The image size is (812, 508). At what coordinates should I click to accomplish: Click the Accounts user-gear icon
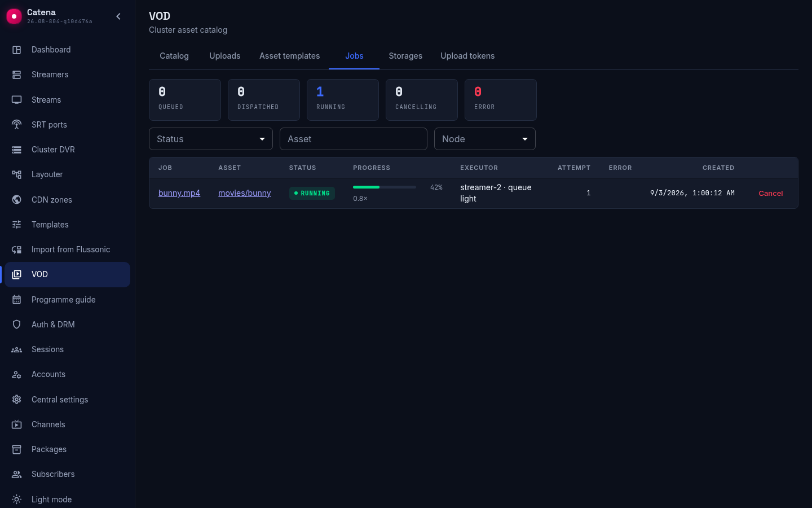(17, 374)
